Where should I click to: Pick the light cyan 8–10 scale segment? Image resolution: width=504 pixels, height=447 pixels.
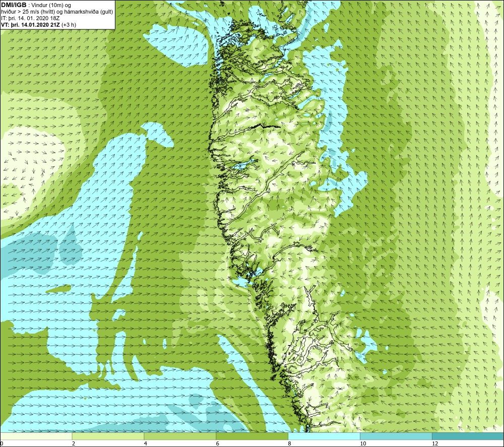(324, 436)
